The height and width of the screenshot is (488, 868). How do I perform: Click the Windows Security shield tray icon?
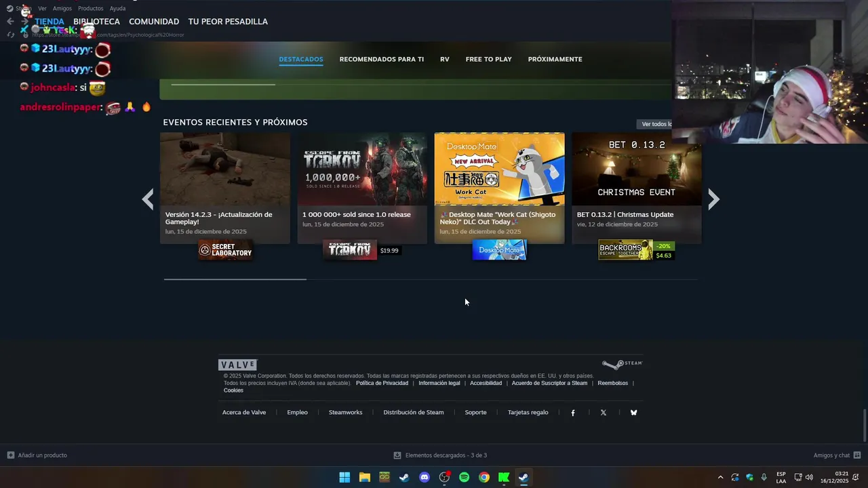tap(749, 477)
